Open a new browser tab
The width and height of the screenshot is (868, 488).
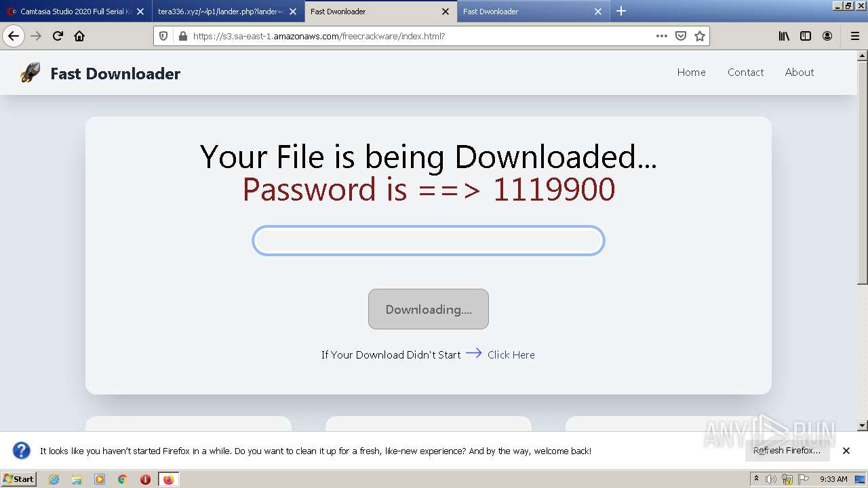coord(621,11)
